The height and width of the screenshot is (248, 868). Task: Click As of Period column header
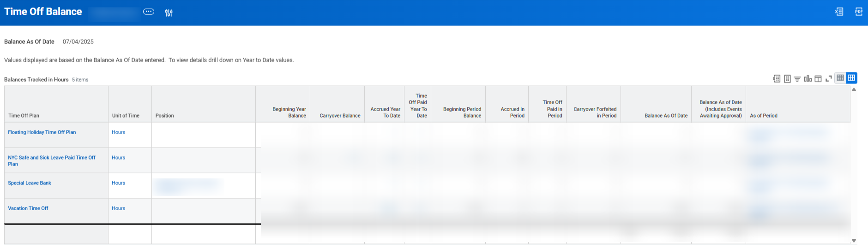tap(798, 104)
